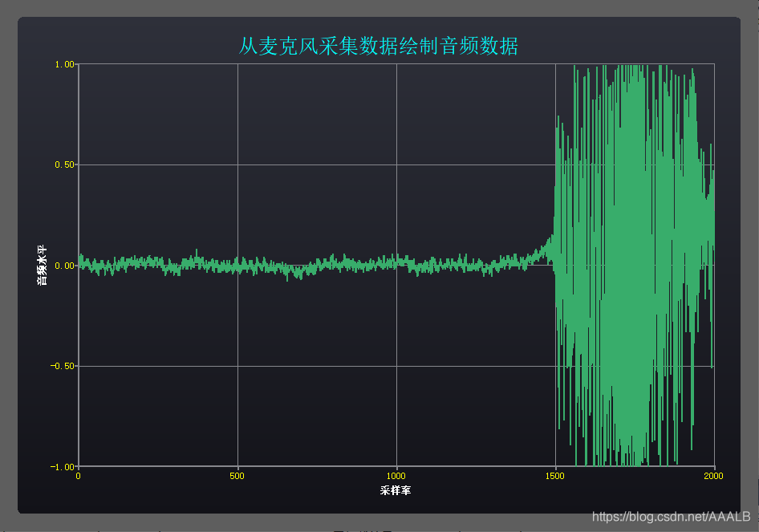Click the dense green waveform burst region
759x532 pixels.
pyautogui.click(x=634, y=265)
